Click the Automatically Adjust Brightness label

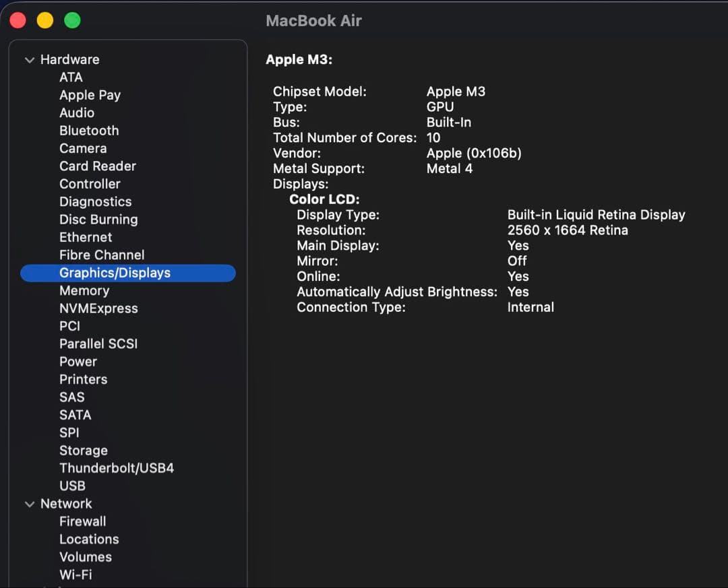click(397, 292)
